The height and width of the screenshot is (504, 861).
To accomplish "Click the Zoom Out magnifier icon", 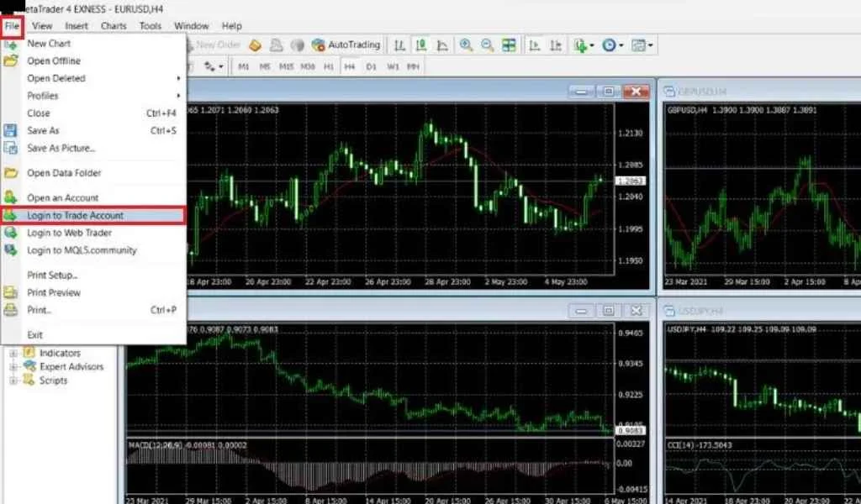I will pyautogui.click(x=487, y=45).
